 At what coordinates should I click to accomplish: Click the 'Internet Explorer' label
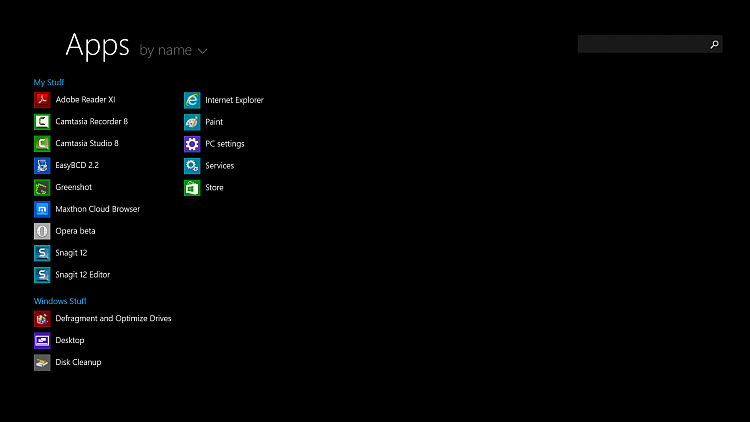click(235, 100)
